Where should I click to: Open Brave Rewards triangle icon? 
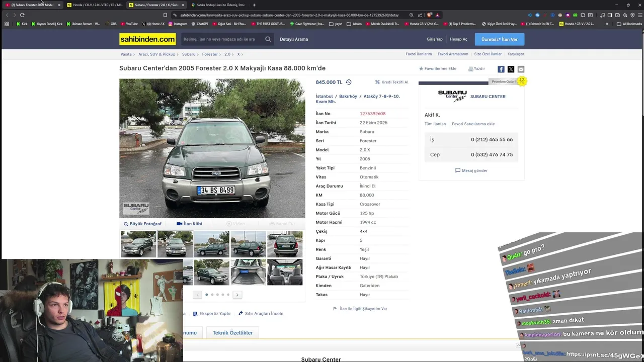click(x=437, y=15)
